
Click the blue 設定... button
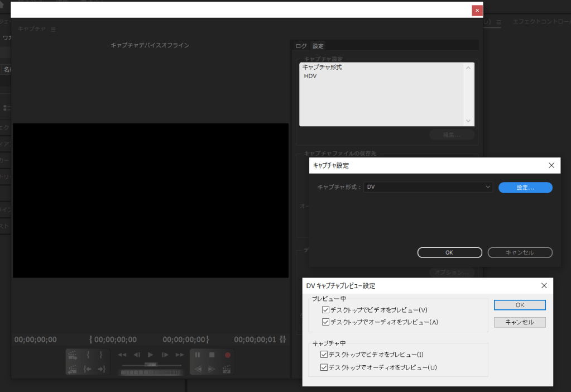point(525,188)
